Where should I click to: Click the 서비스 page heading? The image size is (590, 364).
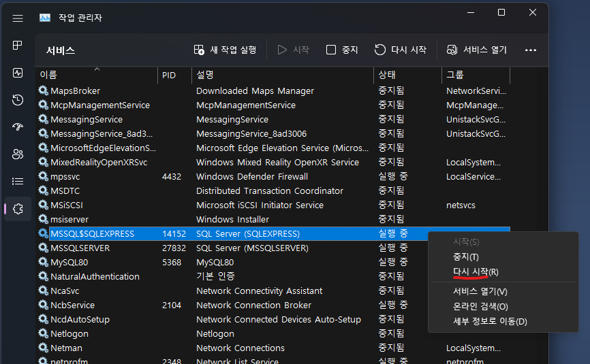[x=61, y=50]
